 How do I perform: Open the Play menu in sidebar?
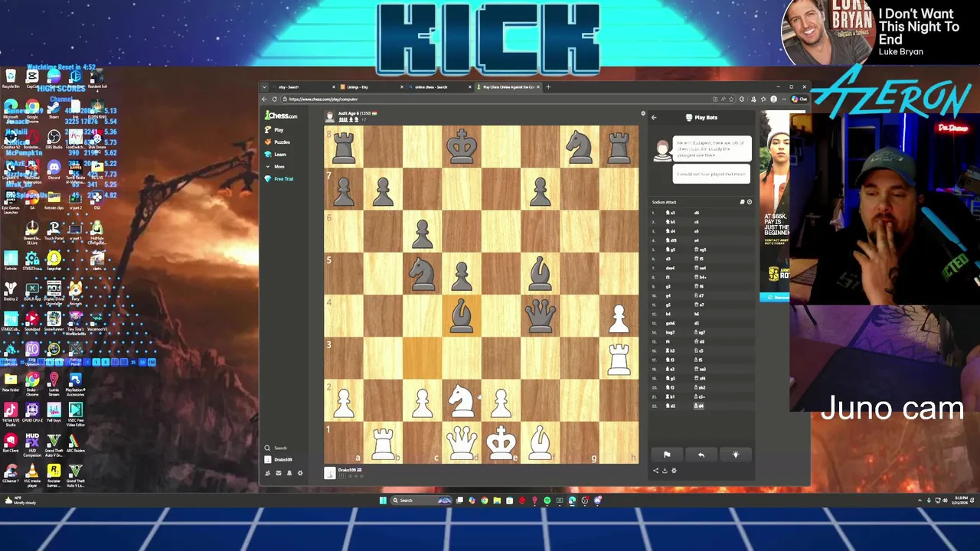tap(274, 130)
